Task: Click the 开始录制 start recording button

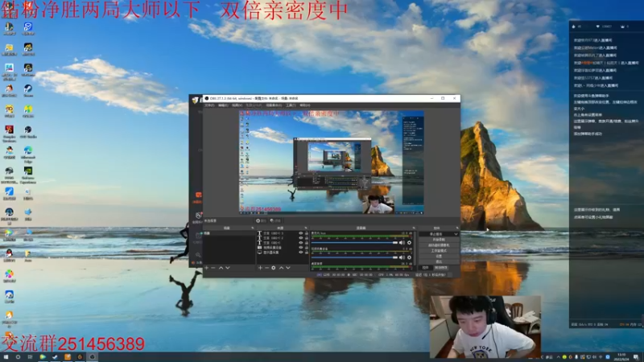Action: pos(439,240)
